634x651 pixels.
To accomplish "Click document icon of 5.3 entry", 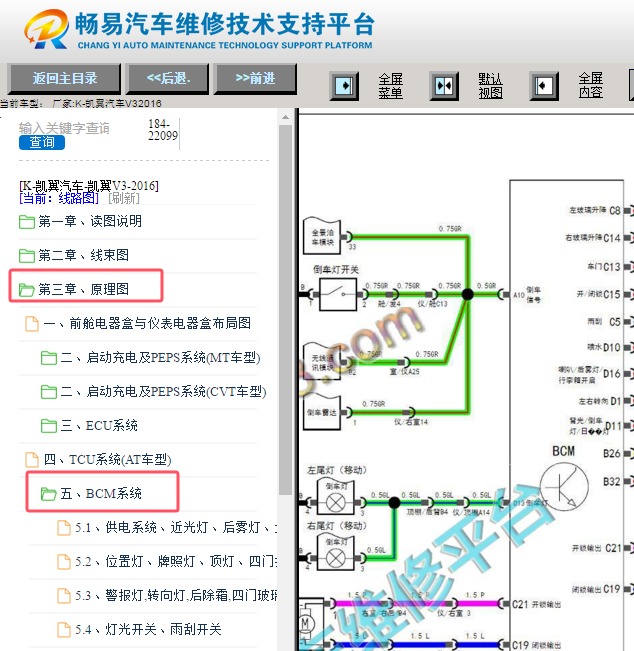I will (x=64, y=596).
